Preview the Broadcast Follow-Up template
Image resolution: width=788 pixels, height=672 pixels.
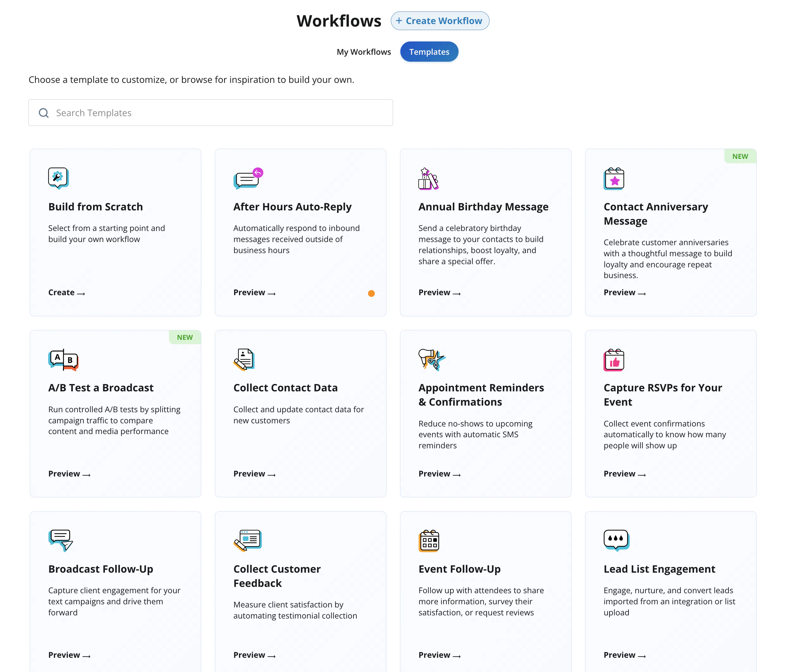click(x=69, y=655)
